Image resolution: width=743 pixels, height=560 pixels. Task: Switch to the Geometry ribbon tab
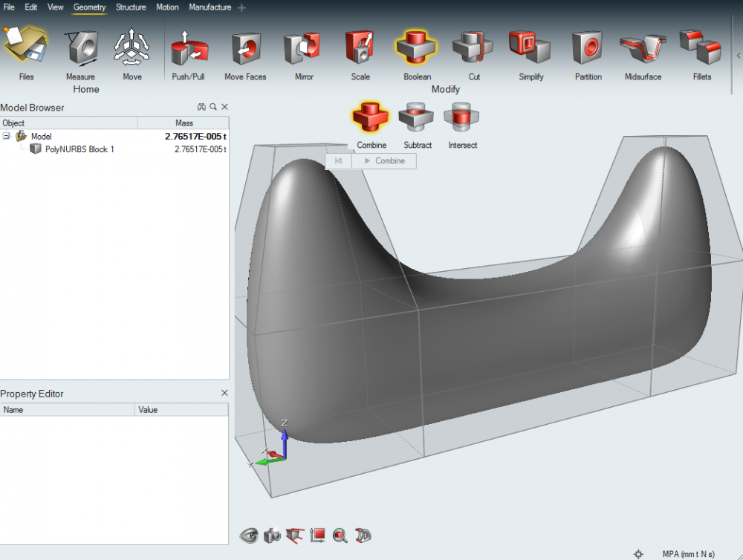[89, 7]
